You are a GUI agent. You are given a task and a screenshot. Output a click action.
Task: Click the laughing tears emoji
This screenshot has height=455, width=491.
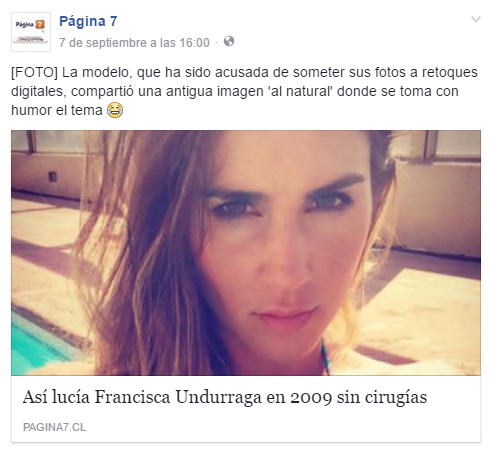(x=115, y=110)
